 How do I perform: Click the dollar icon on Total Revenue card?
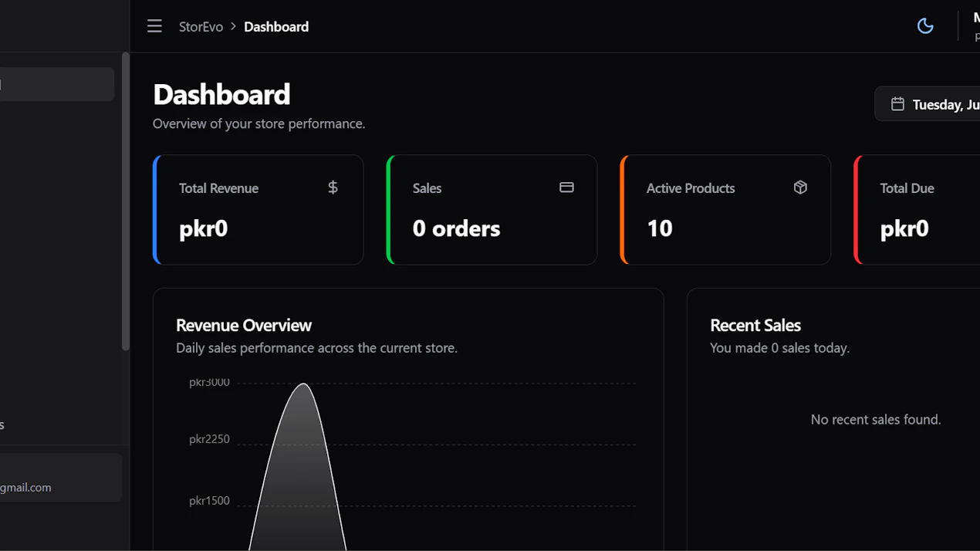pyautogui.click(x=333, y=188)
